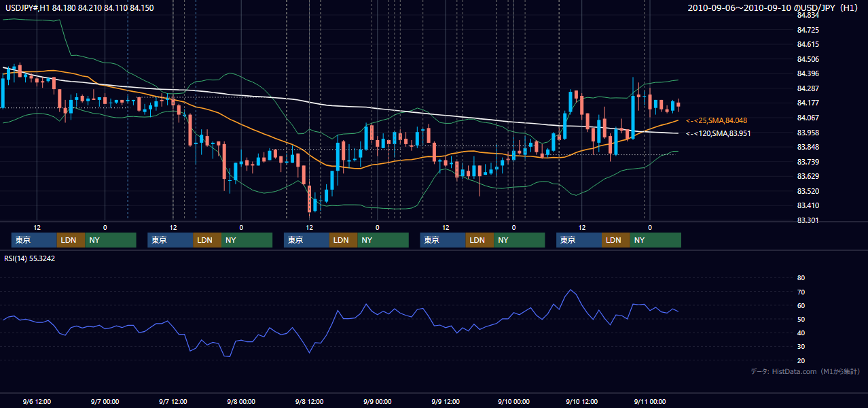
Task: Click price axis label 84.177
Action: pos(808,103)
